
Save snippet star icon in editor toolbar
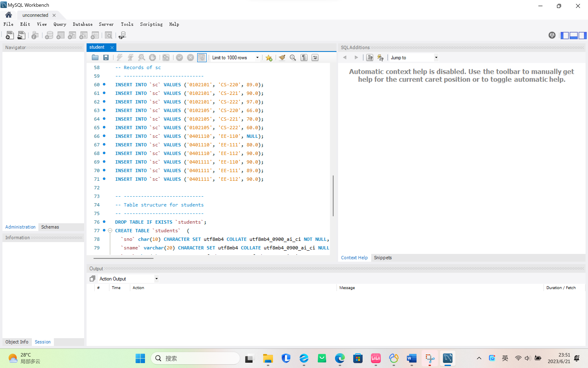pyautogui.click(x=269, y=57)
